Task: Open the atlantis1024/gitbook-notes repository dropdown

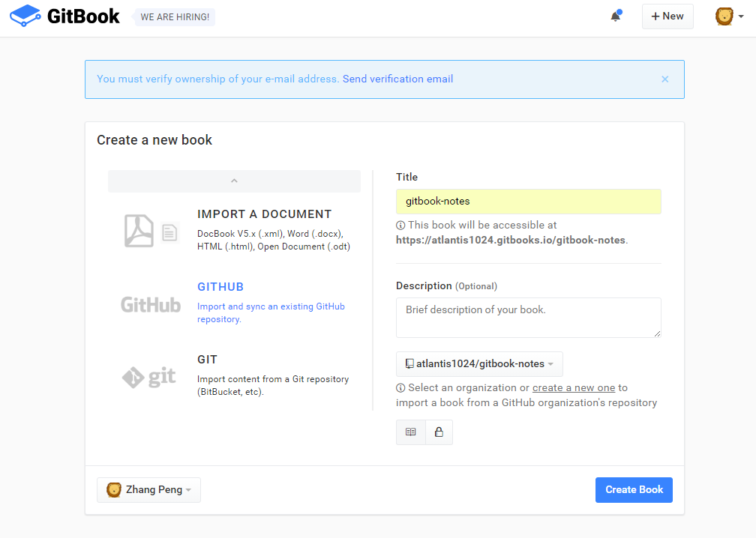Action: point(479,363)
